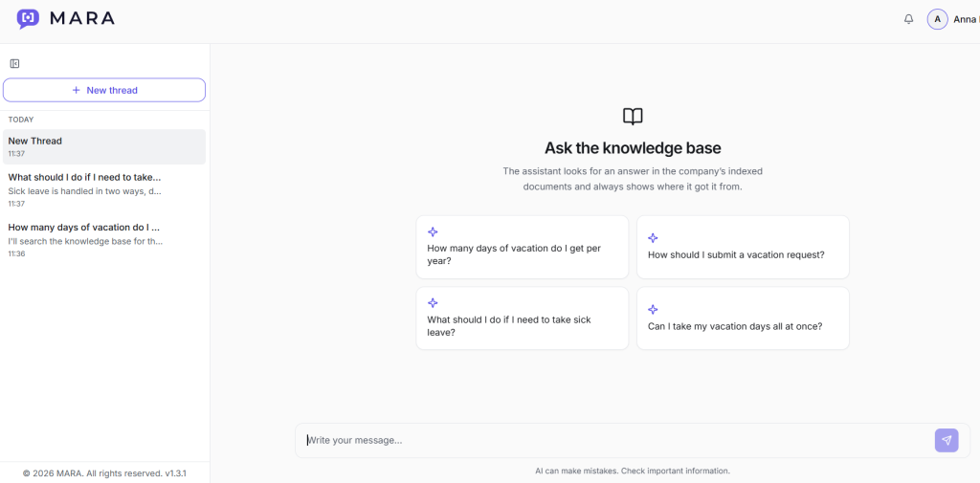
Task: Click the send message arrow icon
Action: 947,441
